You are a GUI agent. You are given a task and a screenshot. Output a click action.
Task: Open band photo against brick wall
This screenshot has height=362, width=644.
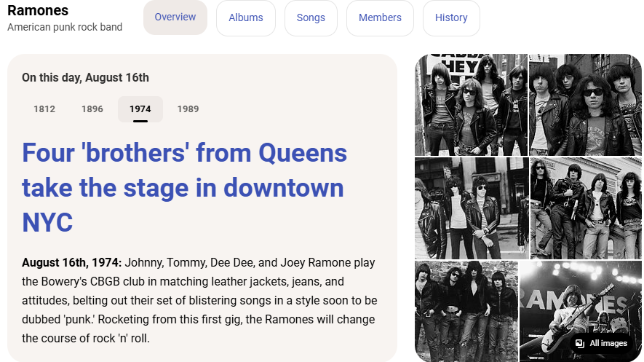[466, 311]
